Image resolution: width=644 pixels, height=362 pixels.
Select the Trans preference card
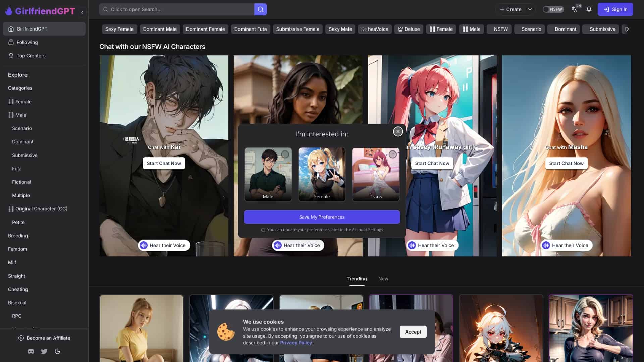pyautogui.click(x=376, y=174)
